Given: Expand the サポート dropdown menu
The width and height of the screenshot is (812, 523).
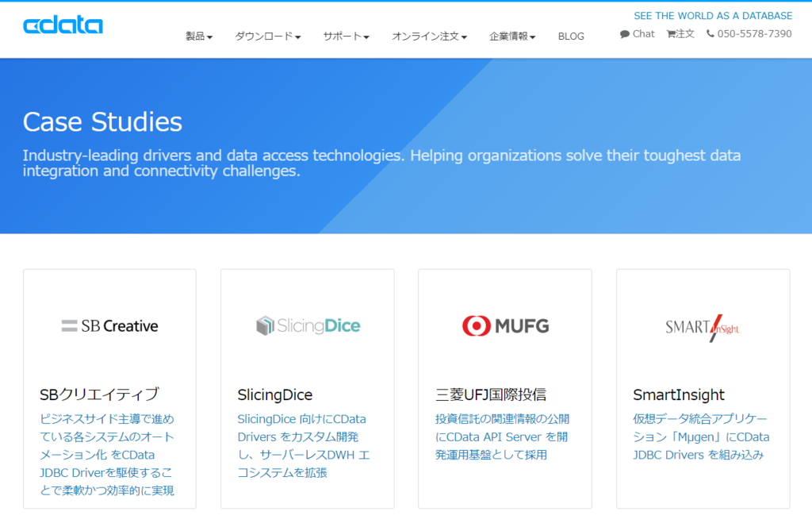Looking at the screenshot, I should (x=346, y=37).
